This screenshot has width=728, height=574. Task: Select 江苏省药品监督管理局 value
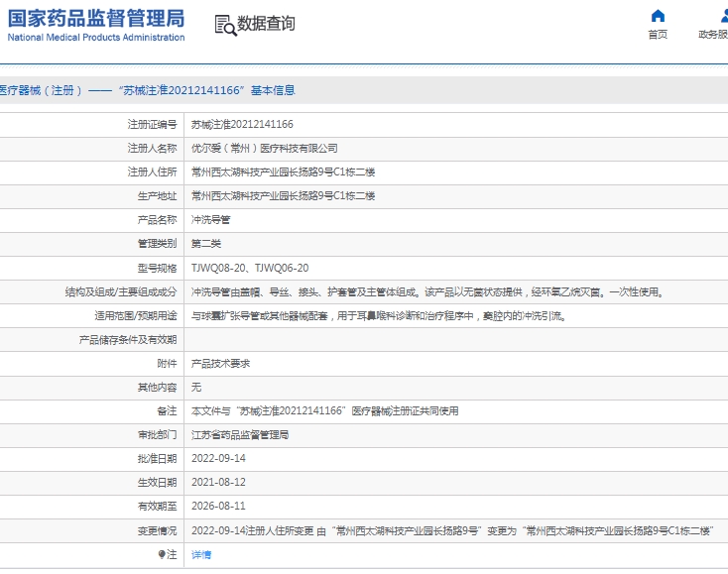240,435
